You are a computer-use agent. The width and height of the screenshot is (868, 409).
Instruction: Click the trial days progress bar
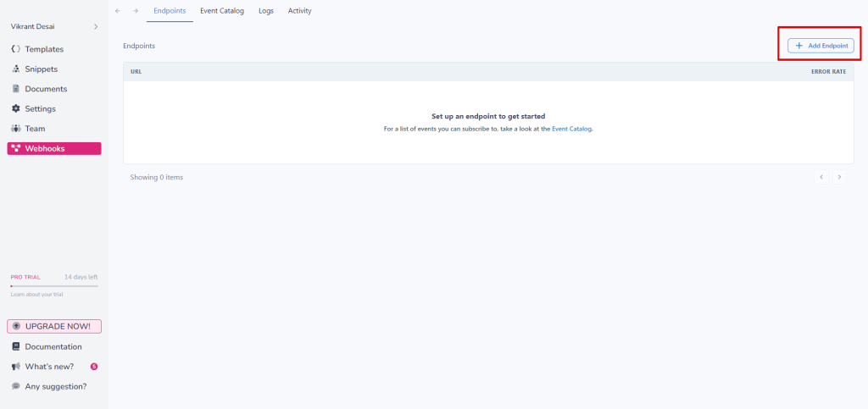pos(54,286)
